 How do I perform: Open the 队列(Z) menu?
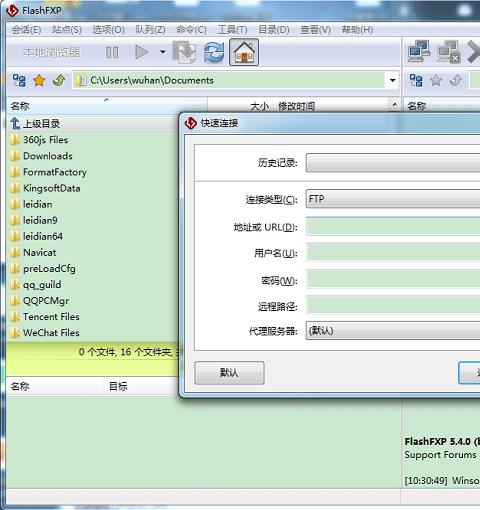tap(150, 30)
